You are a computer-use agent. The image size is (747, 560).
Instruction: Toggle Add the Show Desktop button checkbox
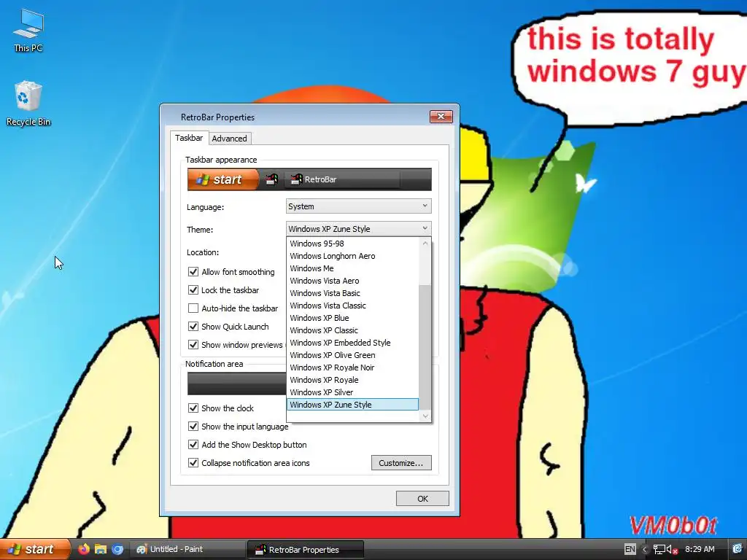[x=193, y=444]
